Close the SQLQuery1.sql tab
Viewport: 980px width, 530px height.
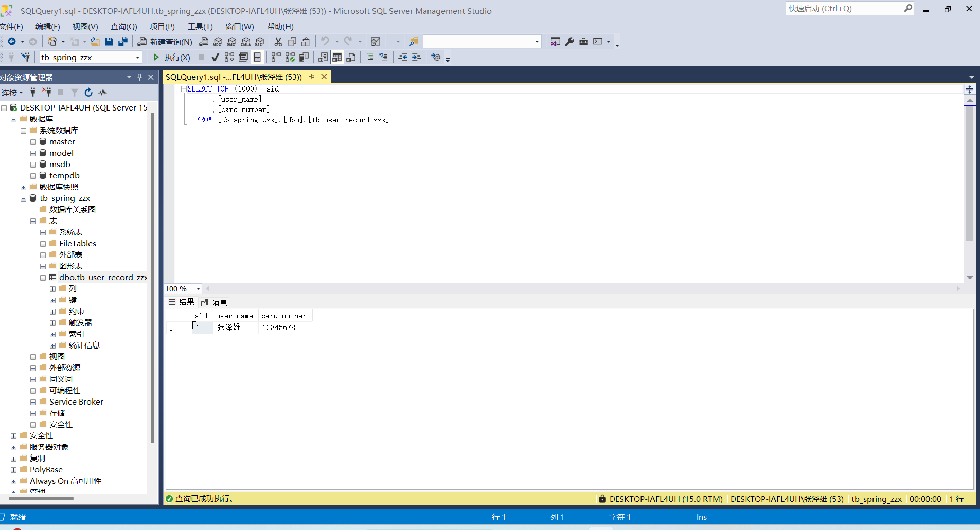click(x=324, y=77)
